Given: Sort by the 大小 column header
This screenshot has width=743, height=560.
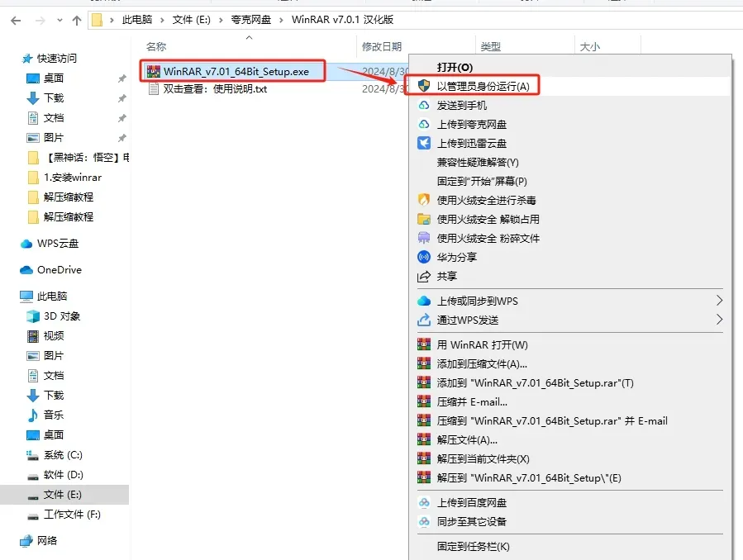Looking at the screenshot, I should pos(590,46).
